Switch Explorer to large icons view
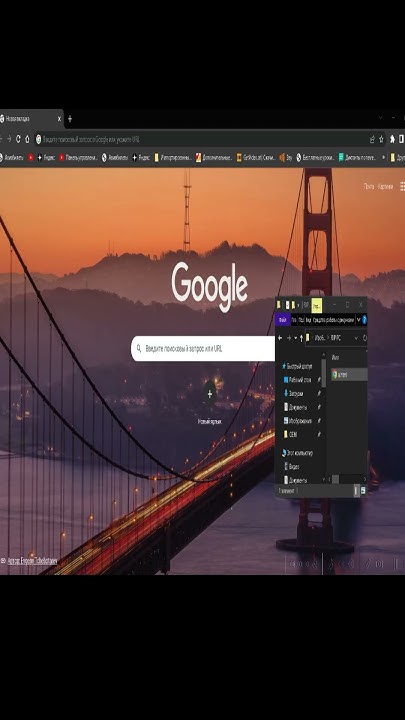 coord(364,491)
